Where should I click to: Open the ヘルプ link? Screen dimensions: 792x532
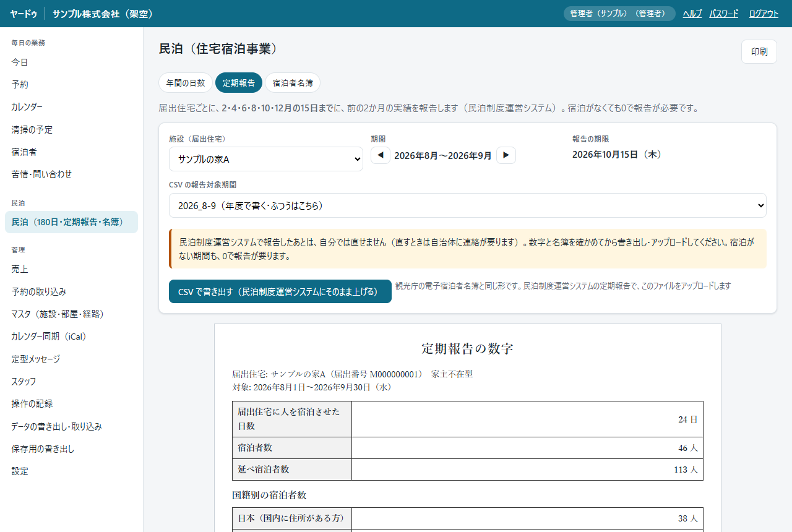point(692,14)
